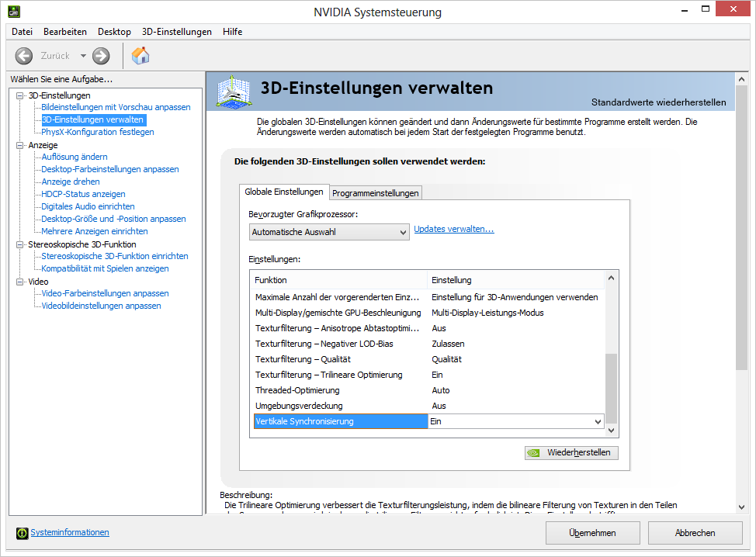Viewport: 756px width, 557px height.
Task: Open Videobildeinstellungen anpassen
Action: tap(101, 306)
